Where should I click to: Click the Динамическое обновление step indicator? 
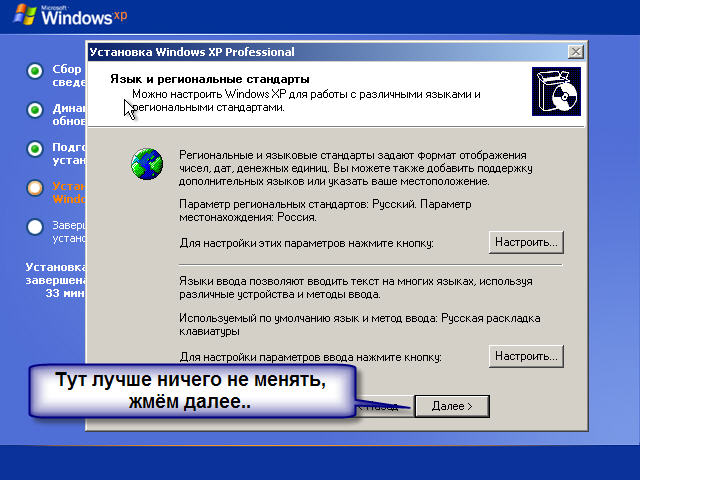tap(35, 110)
